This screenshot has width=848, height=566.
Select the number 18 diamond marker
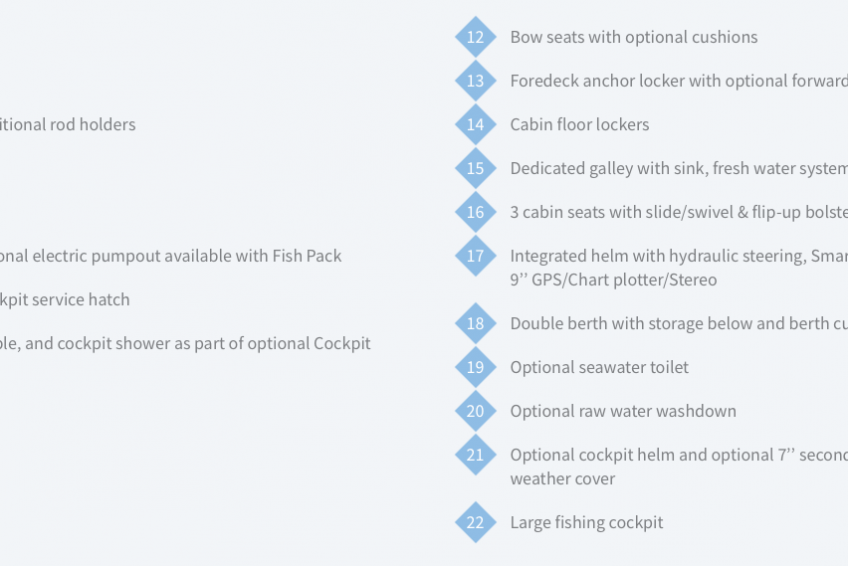pyautogui.click(x=475, y=323)
